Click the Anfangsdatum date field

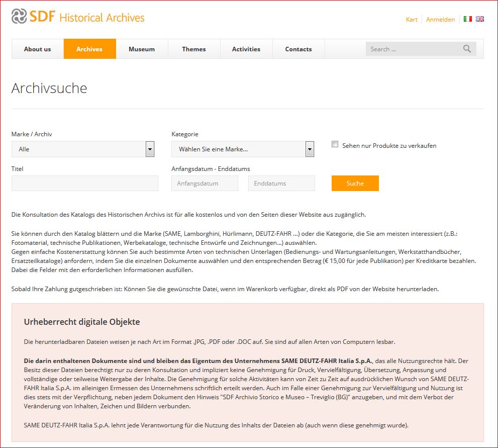(205, 184)
